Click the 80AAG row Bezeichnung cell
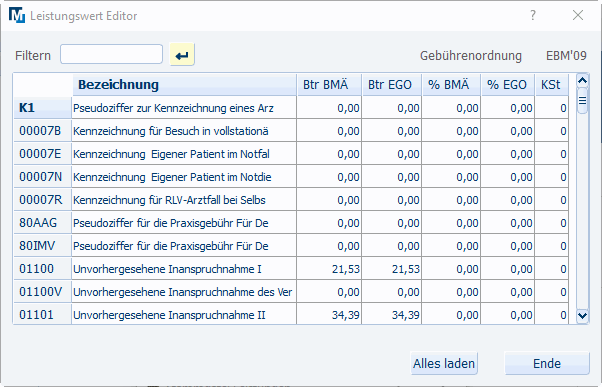The width and height of the screenshot is (602, 387). pyautogui.click(x=184, y=223)
